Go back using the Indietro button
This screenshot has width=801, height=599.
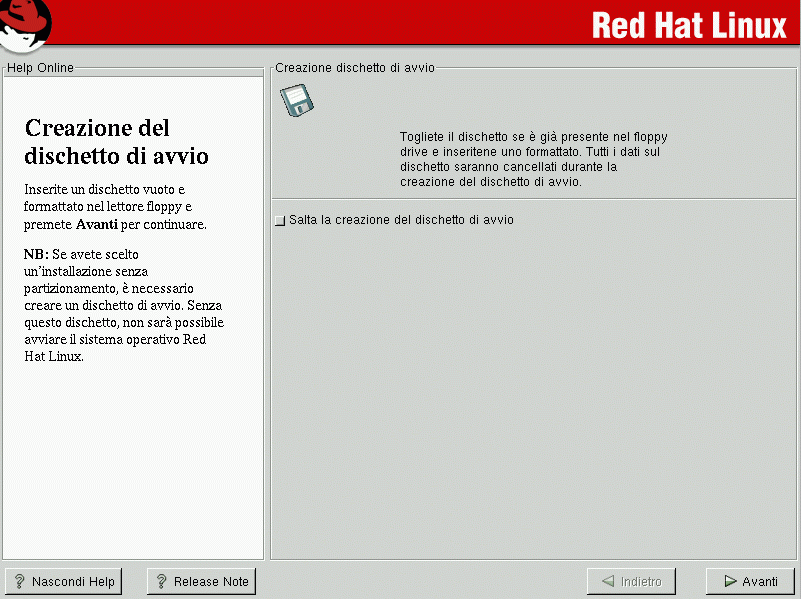(x=631, y=581)
